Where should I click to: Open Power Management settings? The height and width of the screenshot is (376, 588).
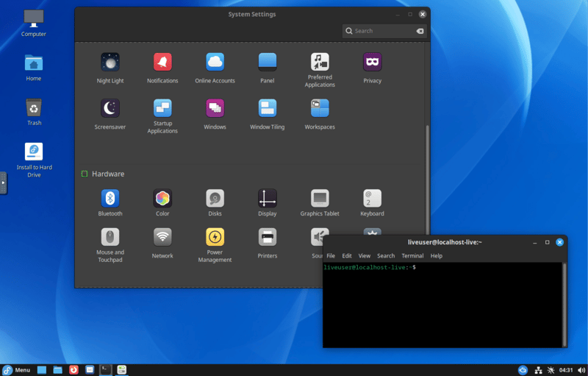click(x=215, y=238)
